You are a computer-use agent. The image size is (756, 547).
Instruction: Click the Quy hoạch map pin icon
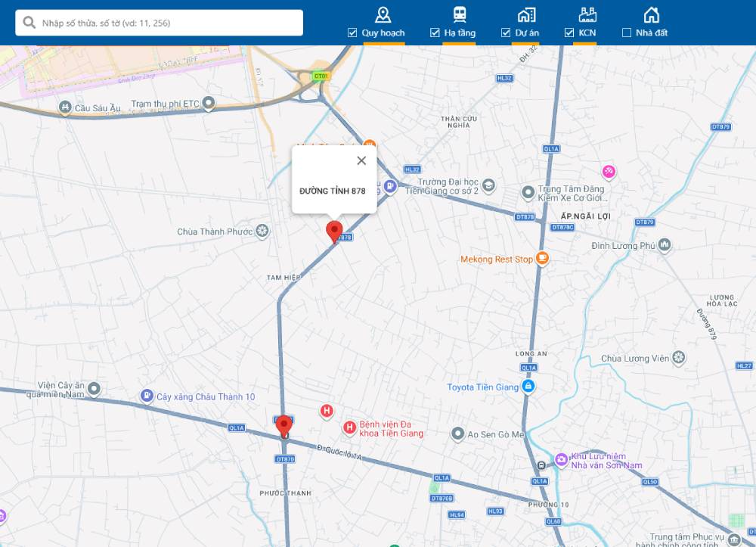383,14
